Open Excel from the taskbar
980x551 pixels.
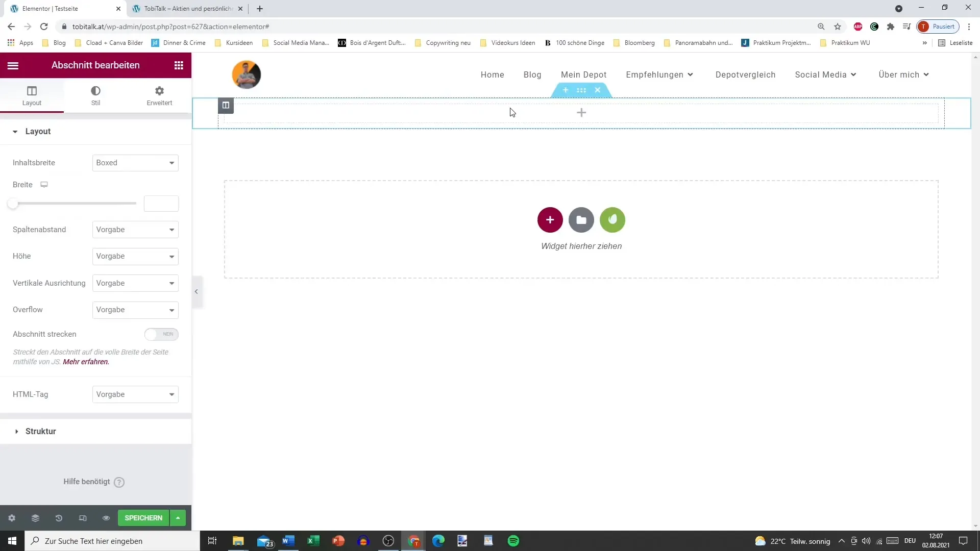coord(313,541)
